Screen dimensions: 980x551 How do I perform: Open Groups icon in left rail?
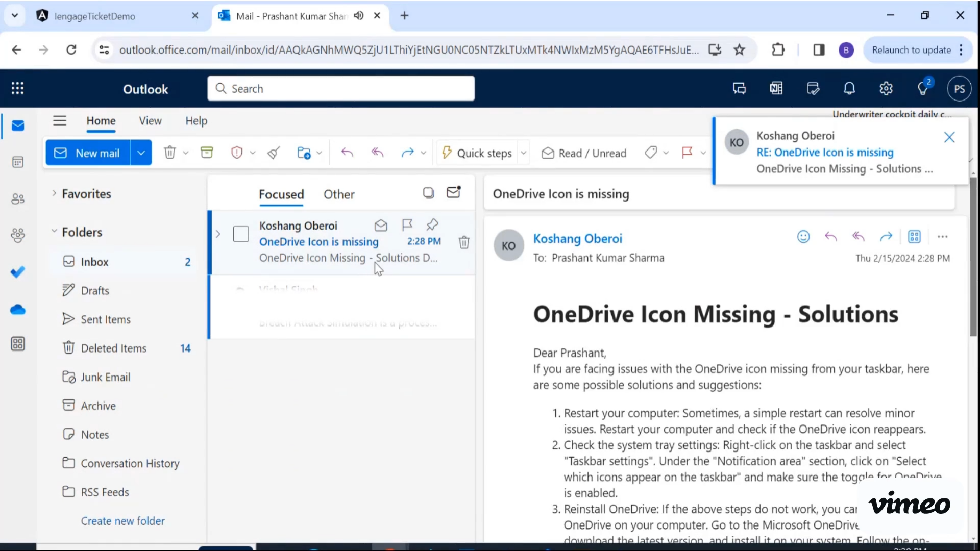(18, 235)
